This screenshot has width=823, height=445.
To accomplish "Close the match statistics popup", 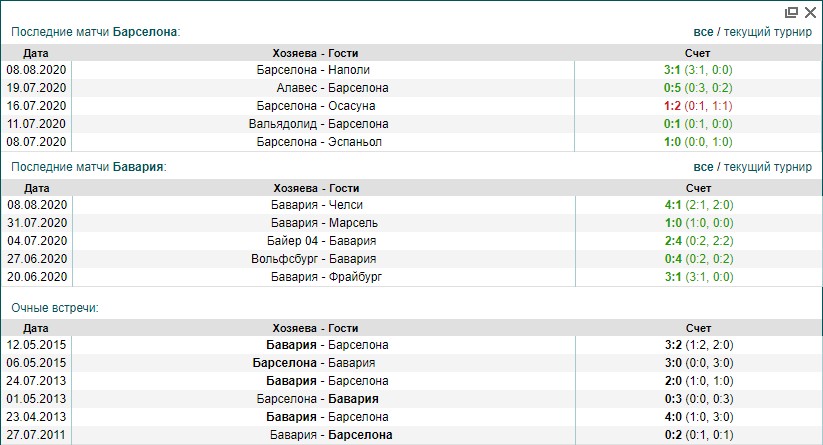I will (x=810, y=12).
